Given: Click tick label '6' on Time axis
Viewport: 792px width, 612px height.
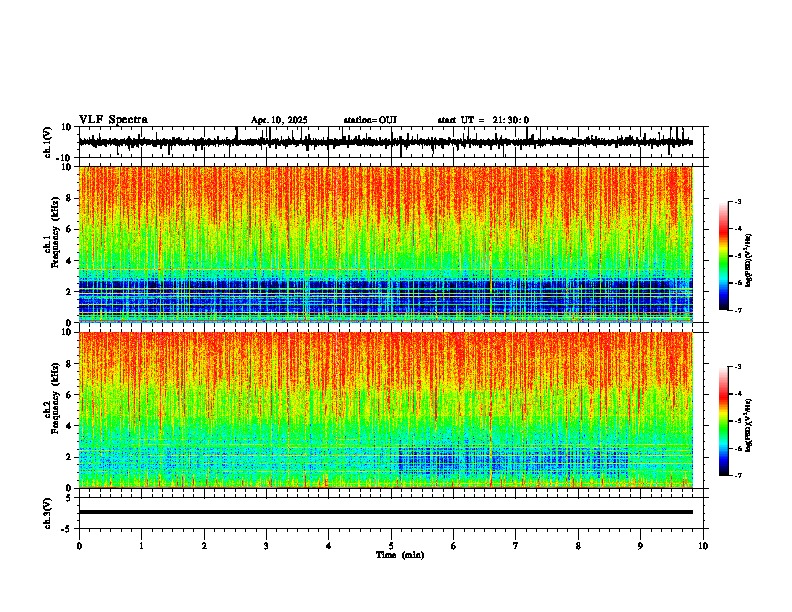Looking at the screenshot, I should pyautogui.click(x=454, y=546).
